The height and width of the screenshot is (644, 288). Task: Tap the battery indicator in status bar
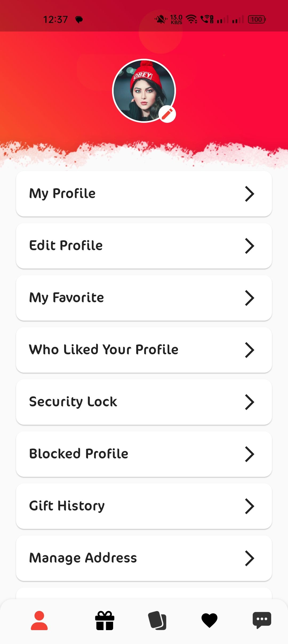(x=257, y=19)
